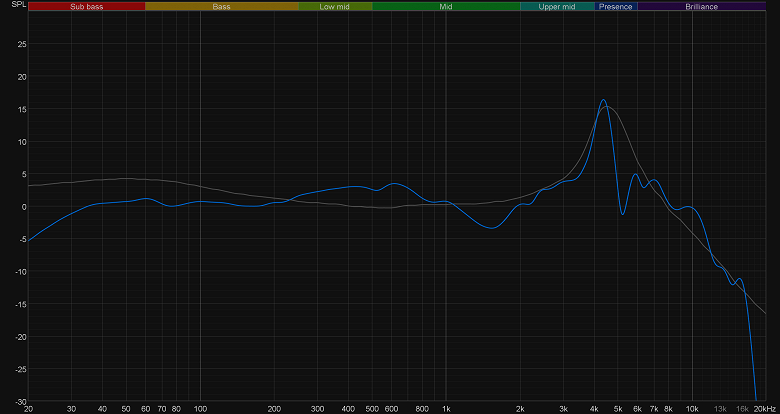780x414 pixels.
Task: Click the Sub bass frequency band
Action: coord(87,6)
